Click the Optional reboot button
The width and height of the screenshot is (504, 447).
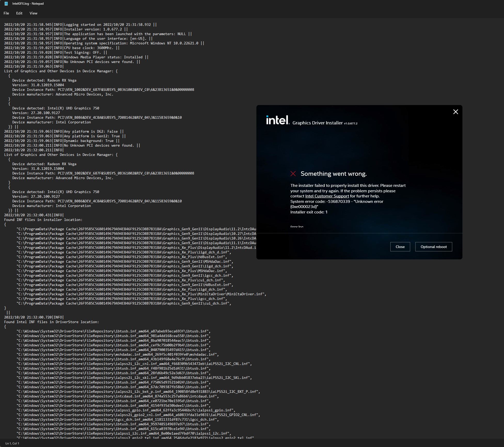(434, 247)
